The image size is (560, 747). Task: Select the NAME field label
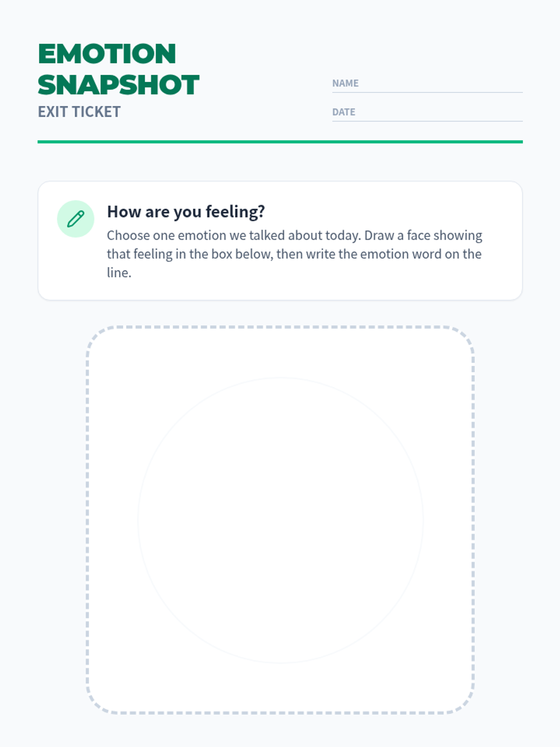[x=345, y=83]
